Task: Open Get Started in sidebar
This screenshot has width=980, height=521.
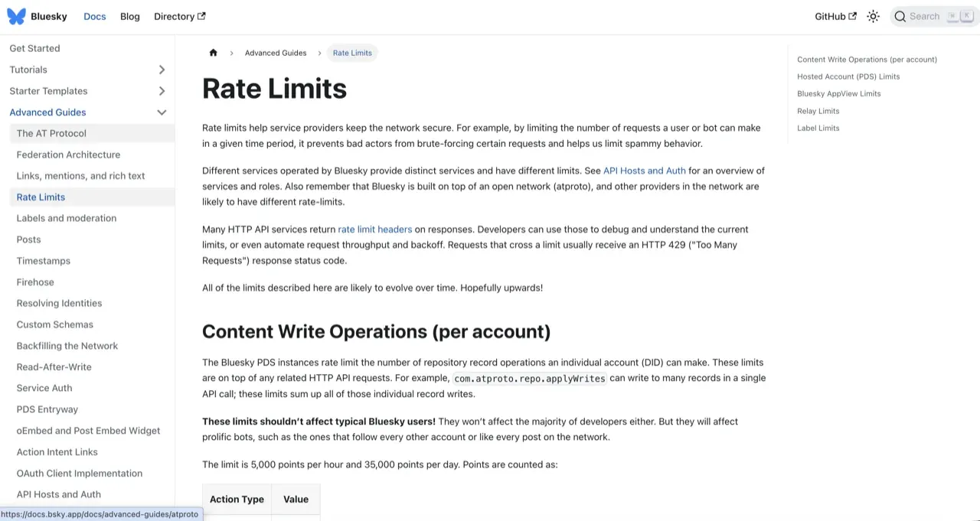Action: coord(34,48)
